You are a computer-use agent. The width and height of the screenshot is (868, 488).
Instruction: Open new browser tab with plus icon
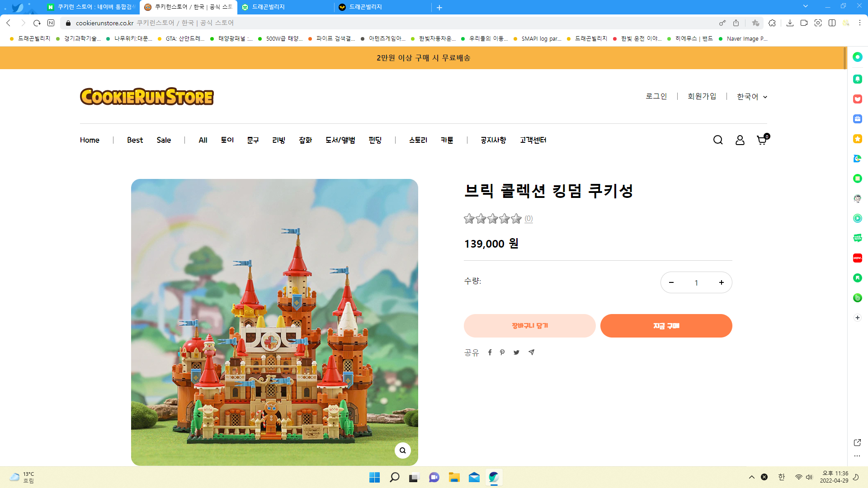pos(439,7)
